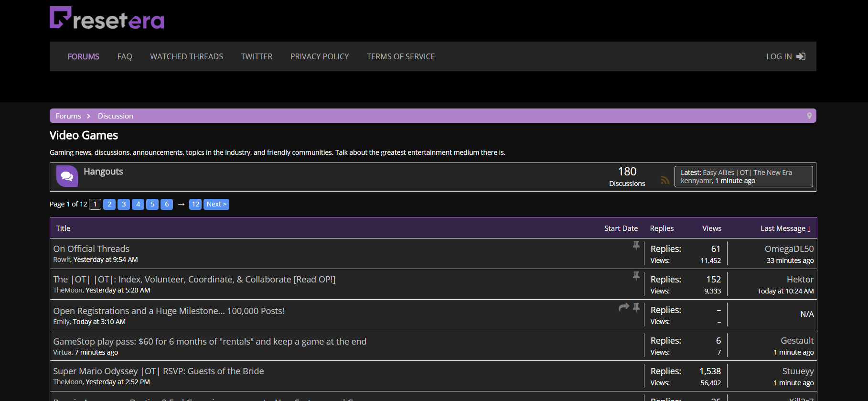Open the Twitter nav link

coord(257,56)
